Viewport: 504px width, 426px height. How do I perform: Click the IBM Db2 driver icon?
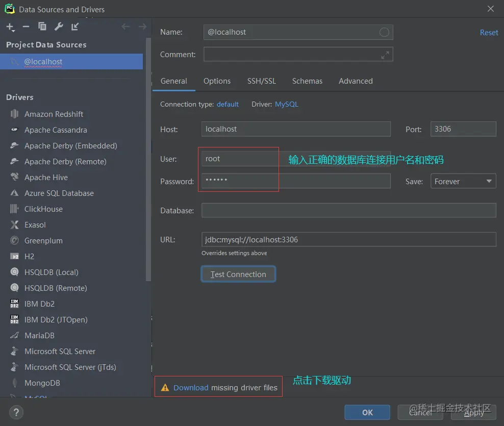14,304
